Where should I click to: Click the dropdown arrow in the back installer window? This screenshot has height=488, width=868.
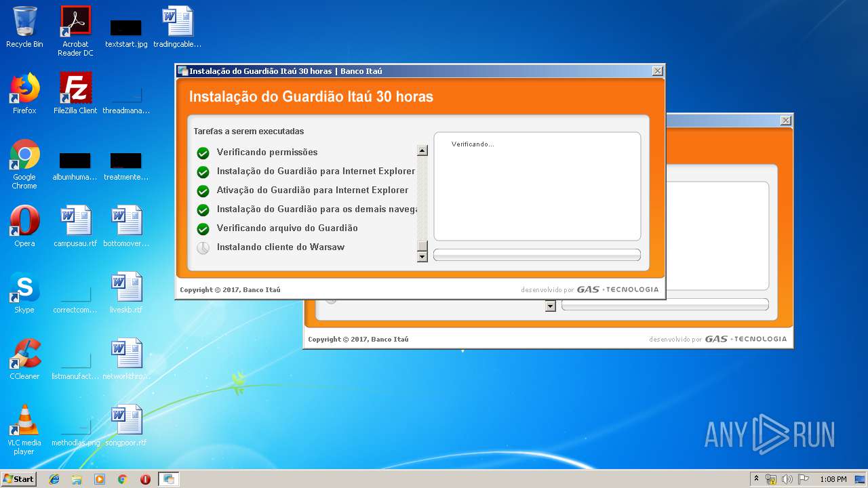[551, 306]
